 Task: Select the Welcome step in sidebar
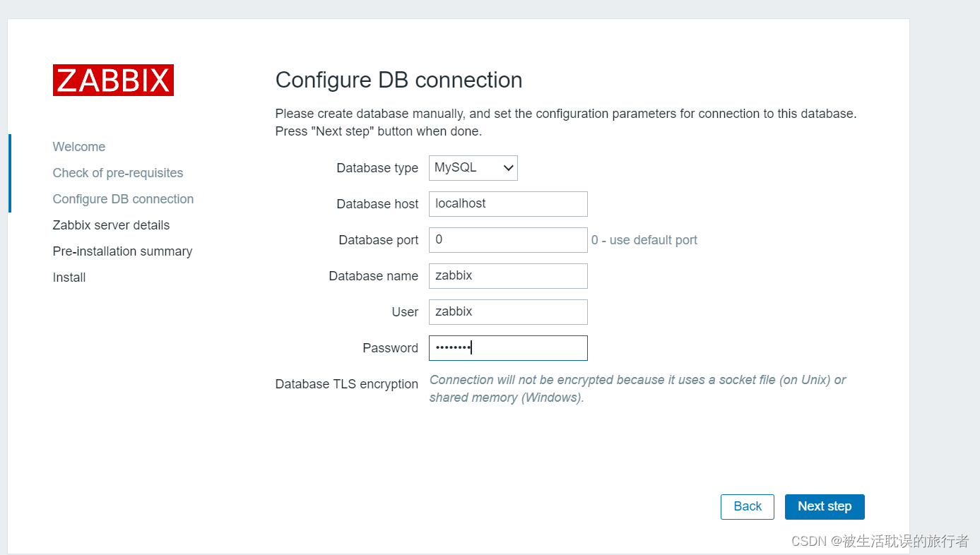(79, 147)
